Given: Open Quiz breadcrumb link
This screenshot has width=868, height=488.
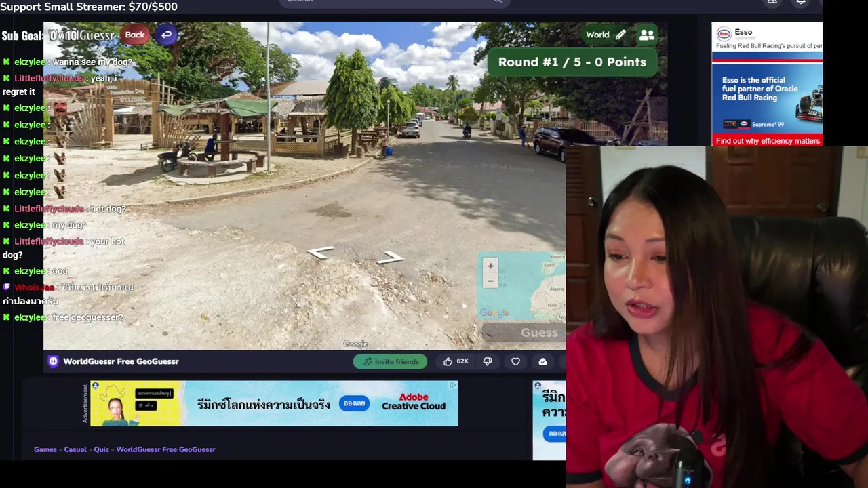Looking at the screenshot, I should pyautogui.click(x=101, y=449).
